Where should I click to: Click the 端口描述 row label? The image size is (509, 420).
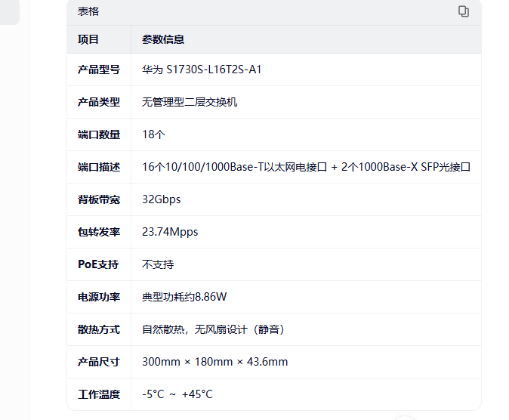(99, 167)
